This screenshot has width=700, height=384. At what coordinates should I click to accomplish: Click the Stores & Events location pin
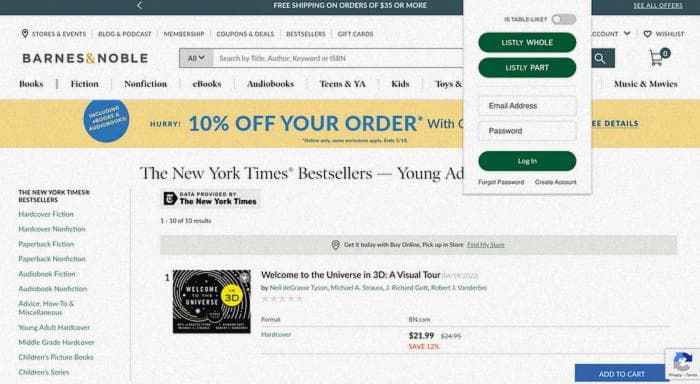[25, 33]
